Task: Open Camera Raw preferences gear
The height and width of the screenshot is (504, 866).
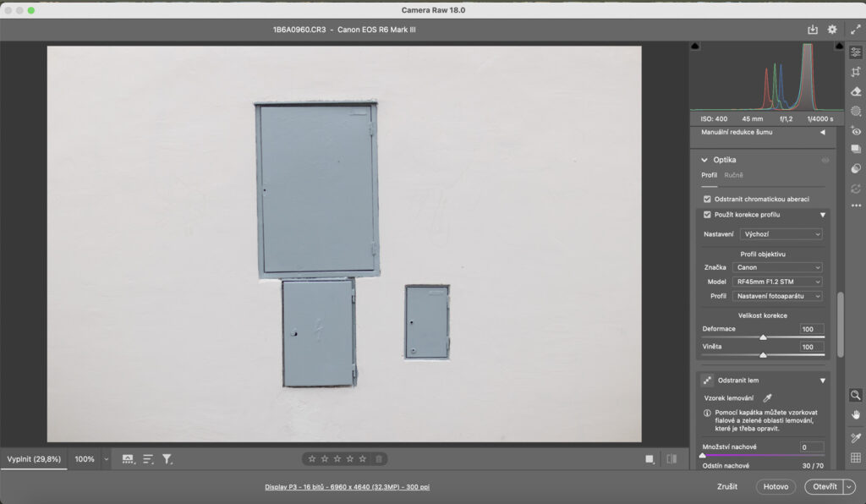Action: pos(832,30)
